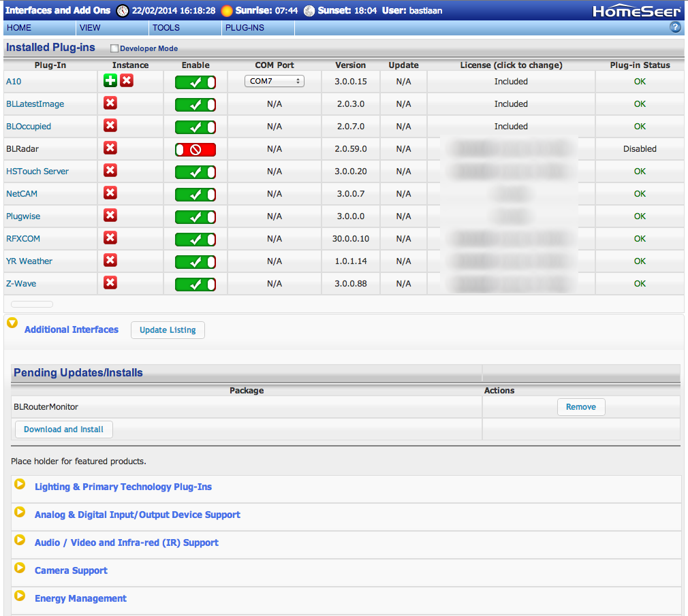Click the Update Listing button
Viewport: 688px width, 616px height.
[168, 330]
